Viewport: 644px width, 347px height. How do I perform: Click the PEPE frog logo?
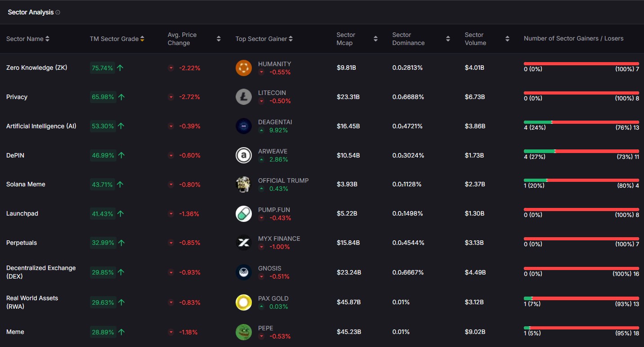point(244,332)
